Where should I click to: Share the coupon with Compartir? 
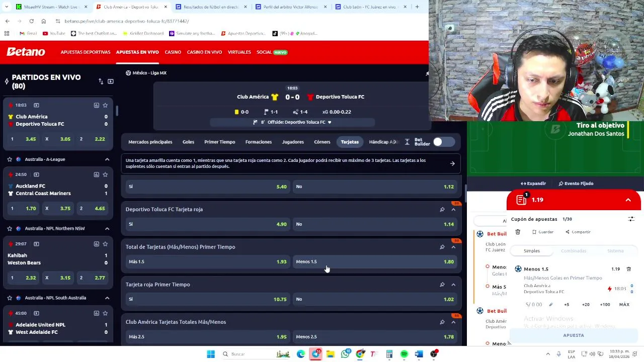[578, 232]
